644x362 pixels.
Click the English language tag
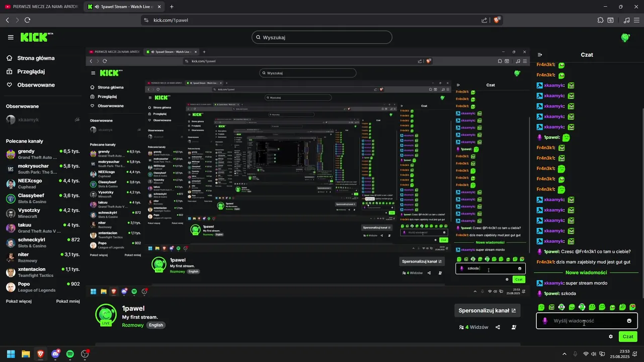point(156,325)
